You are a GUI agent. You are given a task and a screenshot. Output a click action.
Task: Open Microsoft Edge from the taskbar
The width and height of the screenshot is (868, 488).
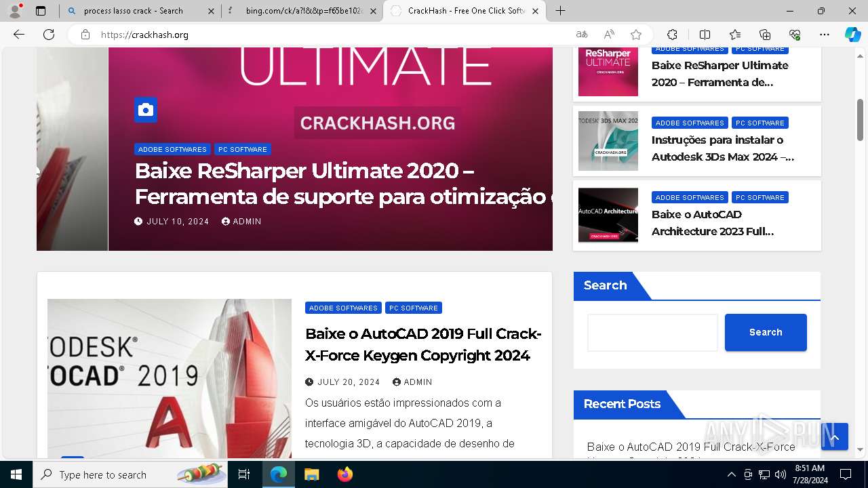coord(279,474)
